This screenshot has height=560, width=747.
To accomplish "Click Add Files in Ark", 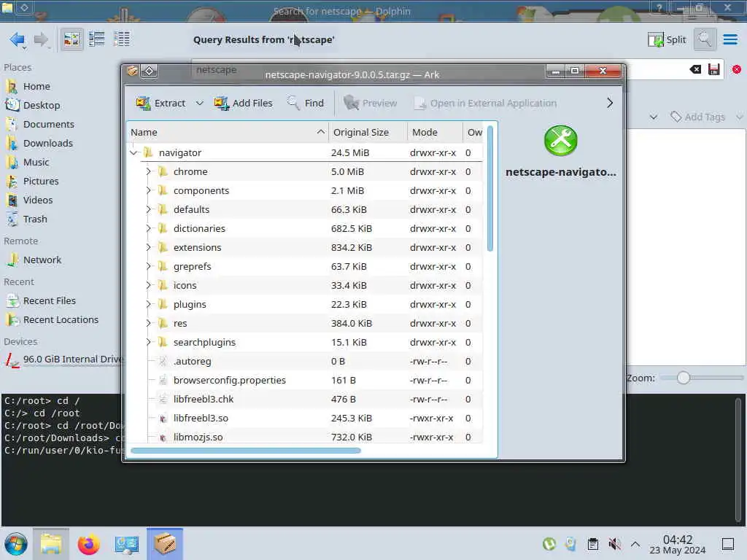I will tap(243, 103).
